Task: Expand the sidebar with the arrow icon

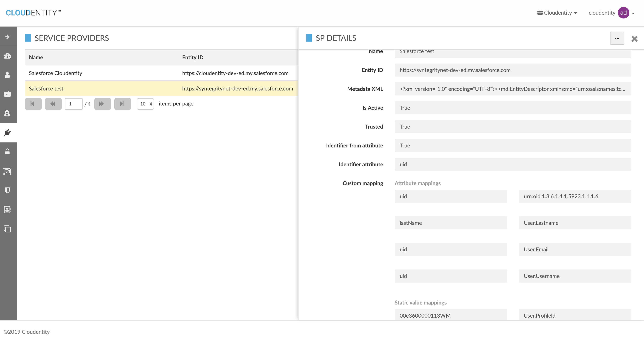Action: click(x=8, y=37)
